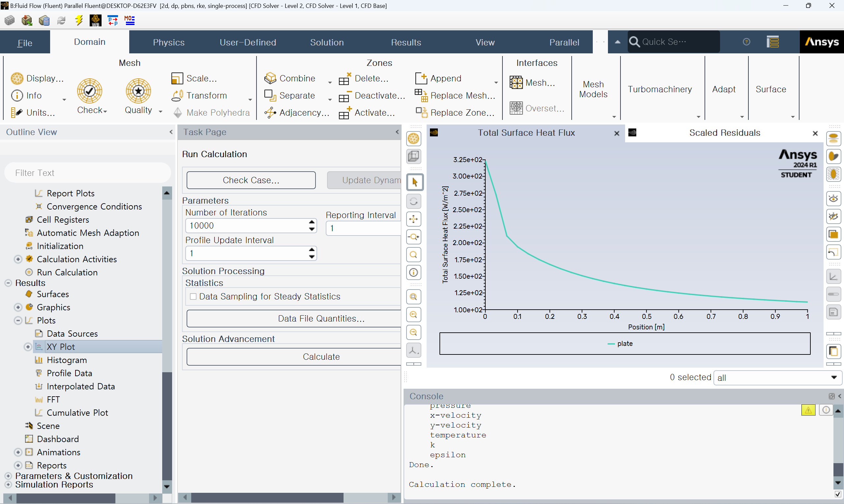Click Combine zones icon
Screen dimensions: 844x504
point(270,78)
